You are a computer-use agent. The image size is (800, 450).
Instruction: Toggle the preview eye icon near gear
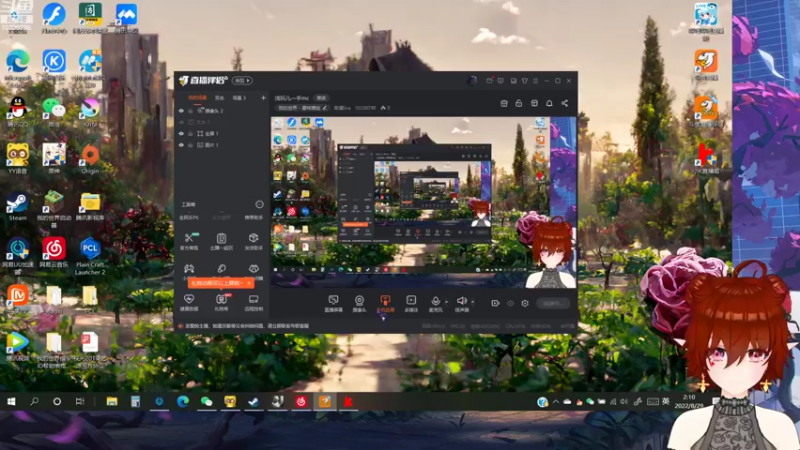pyautogui.click(x=510, y=303)
